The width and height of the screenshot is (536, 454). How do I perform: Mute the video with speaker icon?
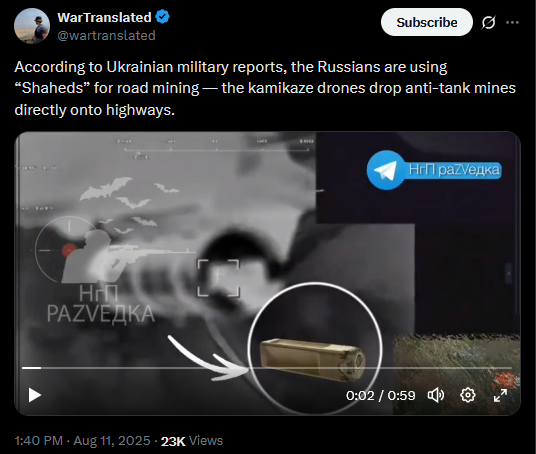click(x=436, y=395)
